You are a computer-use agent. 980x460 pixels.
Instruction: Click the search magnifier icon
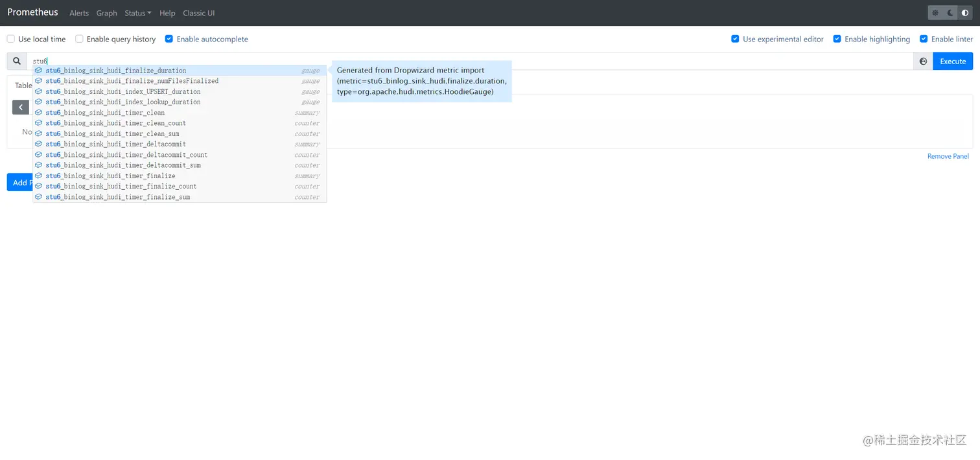pos(17,61)
